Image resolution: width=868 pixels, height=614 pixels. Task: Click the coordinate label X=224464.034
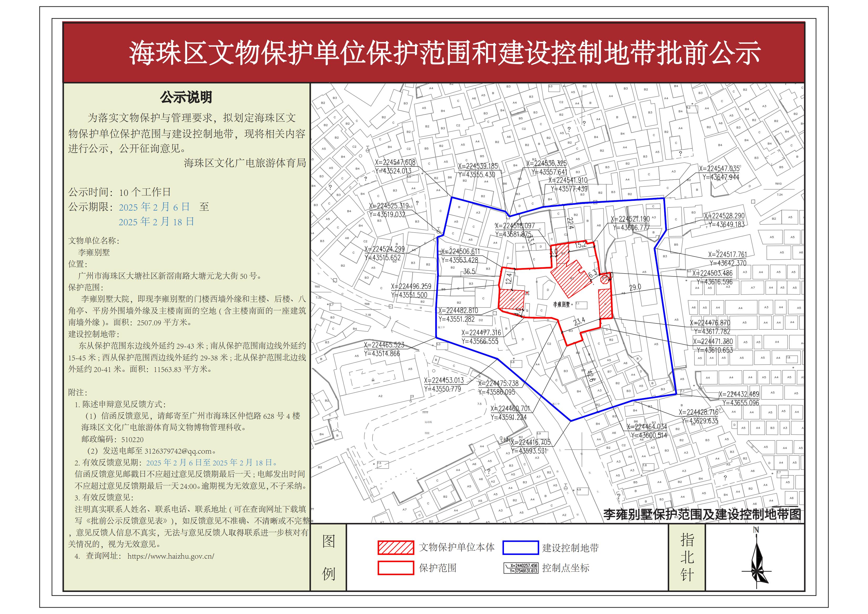point(647,427)
